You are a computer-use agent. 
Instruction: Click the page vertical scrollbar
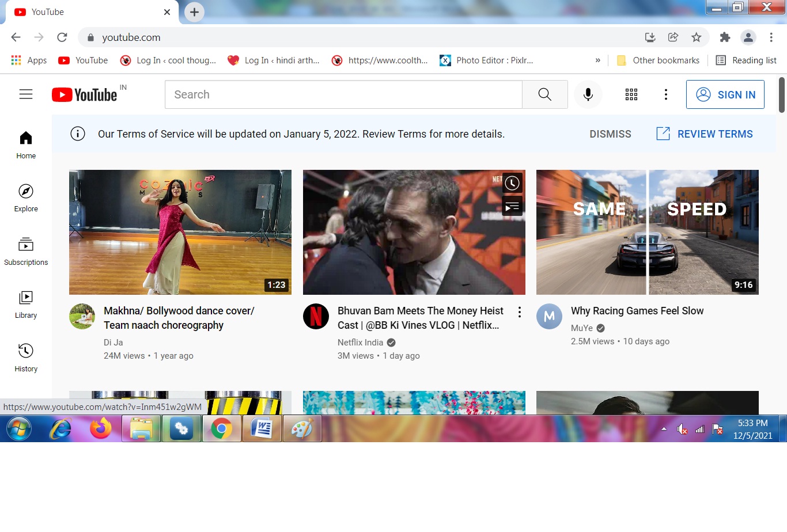[x=782, y=95]
